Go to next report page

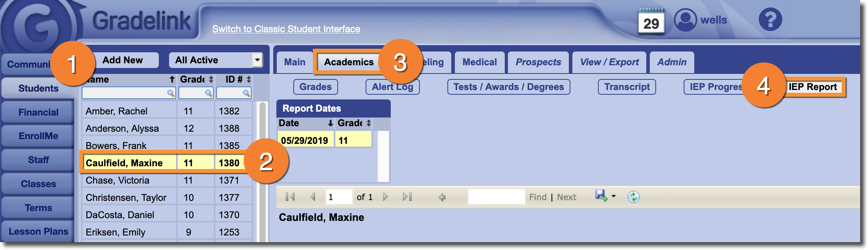tap(385, 197)
